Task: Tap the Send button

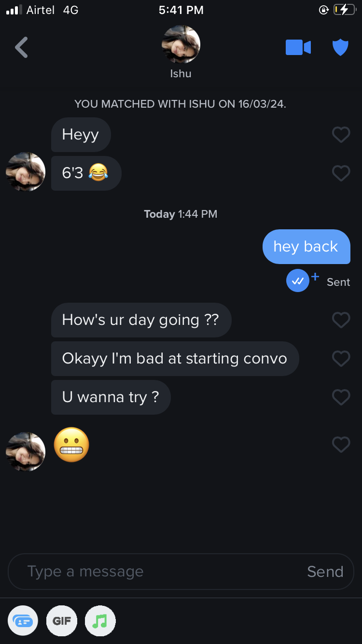Action: tap(325, 572)
